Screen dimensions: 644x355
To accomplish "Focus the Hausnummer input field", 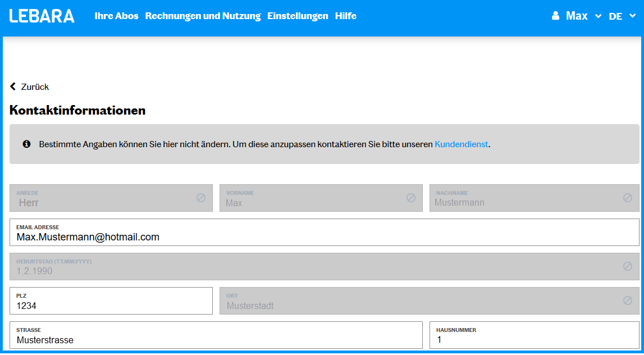I will click(x=535, y=335).
